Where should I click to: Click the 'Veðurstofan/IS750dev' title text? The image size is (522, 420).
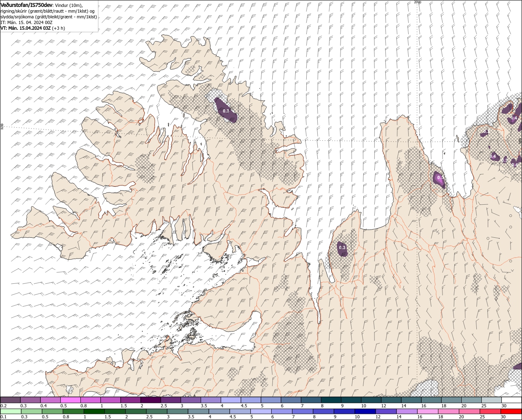27,5
